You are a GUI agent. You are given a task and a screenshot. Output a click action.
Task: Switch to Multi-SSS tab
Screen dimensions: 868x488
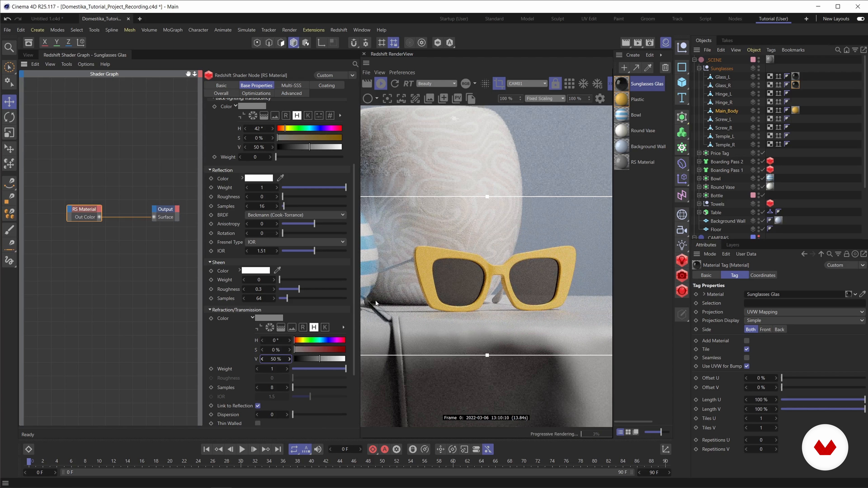pyautogui.click(x=291, y=86)
